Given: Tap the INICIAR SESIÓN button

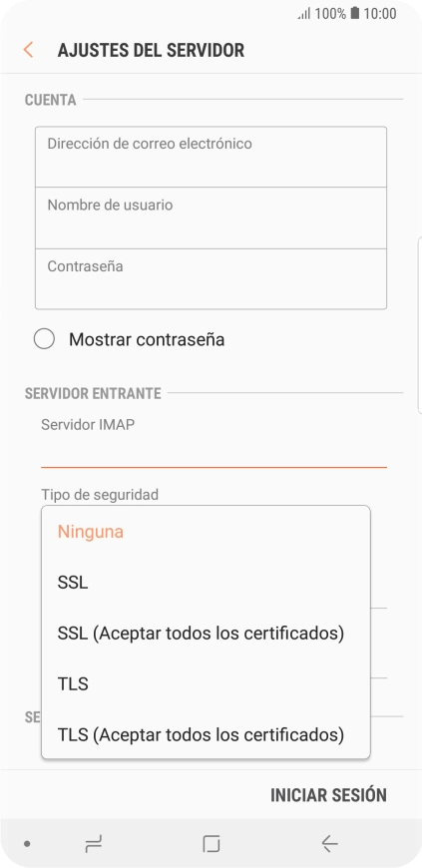Looking at the screenshot, I should pos(328,795).
